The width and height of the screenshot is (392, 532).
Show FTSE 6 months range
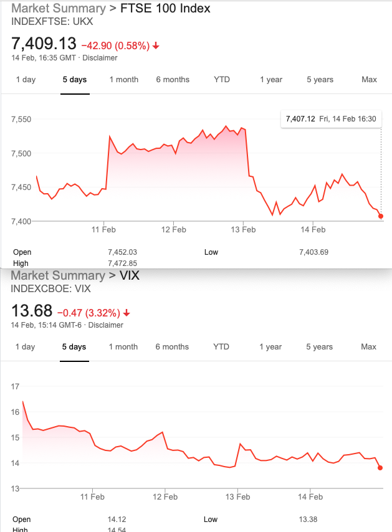click(x=173, y=79)
